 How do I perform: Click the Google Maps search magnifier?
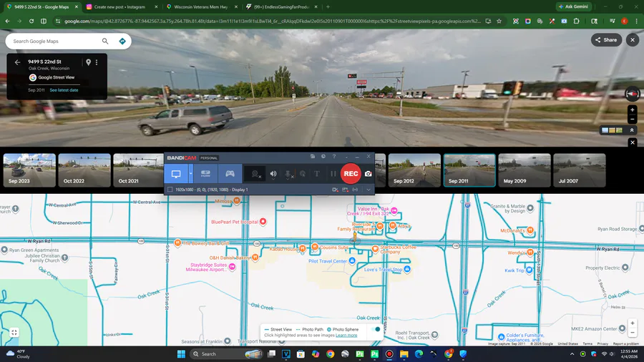[105, 41]
